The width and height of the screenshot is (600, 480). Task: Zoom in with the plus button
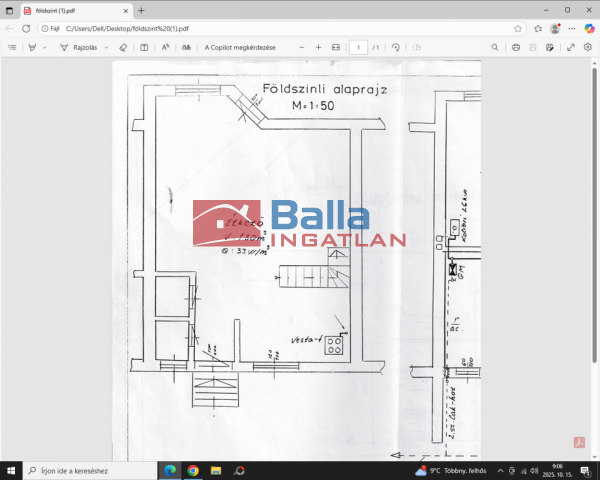tap(318, 47)
